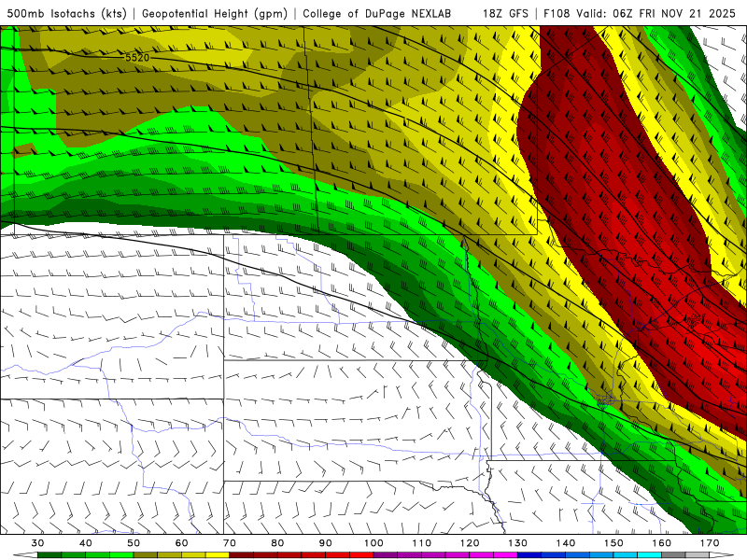Click the "Geopotential Height (gpm)" header text
The image size is (747, 560).
pos(215,13)
